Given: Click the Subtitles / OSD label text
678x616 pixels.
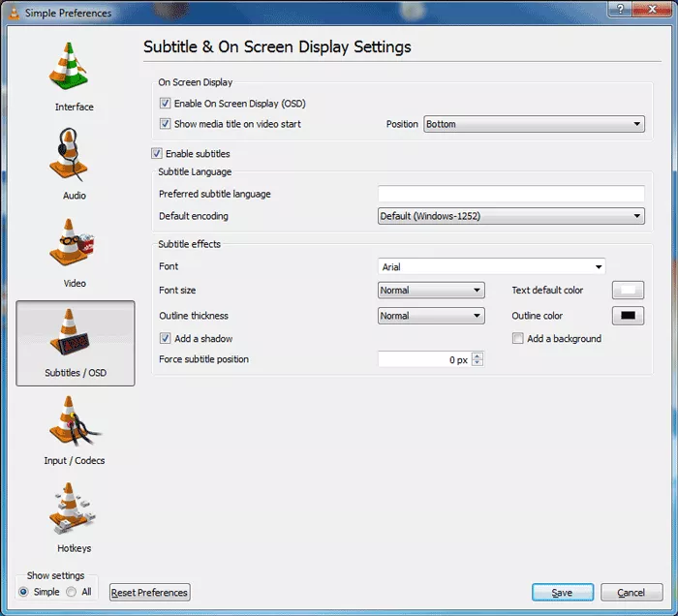Looking at the screenshot, I should (x=76, y=373).
